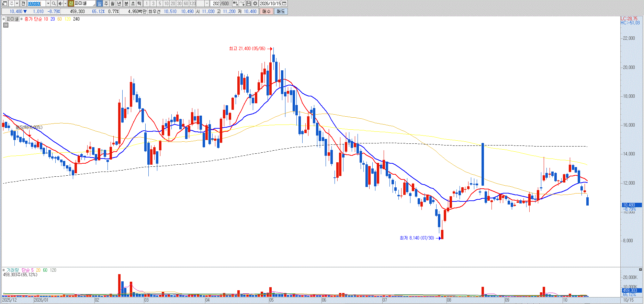Click the orange 60 moving average legend
644x304 pixels.
tap(59, 19)
